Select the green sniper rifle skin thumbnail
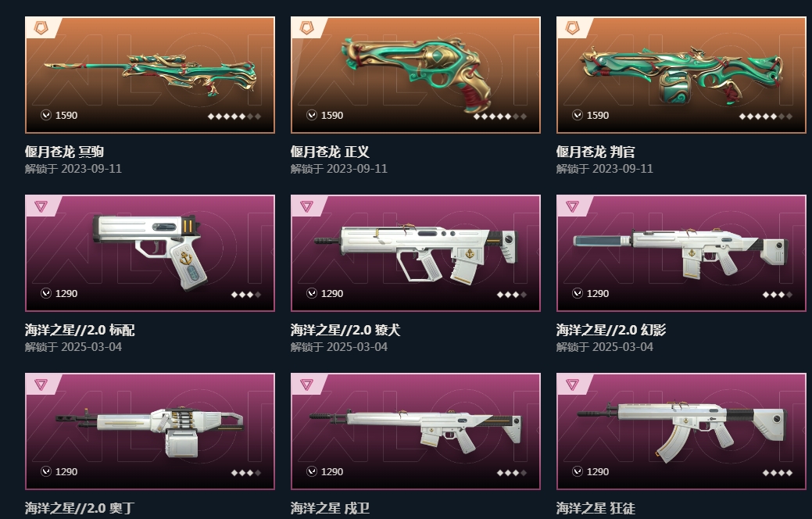Viewport: 812px width, 519px height. (x=150, y=75)
